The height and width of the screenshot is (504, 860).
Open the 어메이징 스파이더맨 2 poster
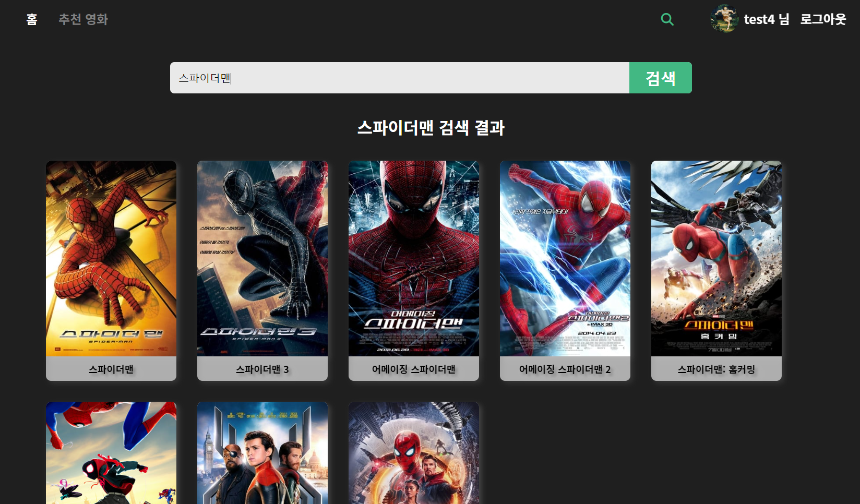(565, 258)
